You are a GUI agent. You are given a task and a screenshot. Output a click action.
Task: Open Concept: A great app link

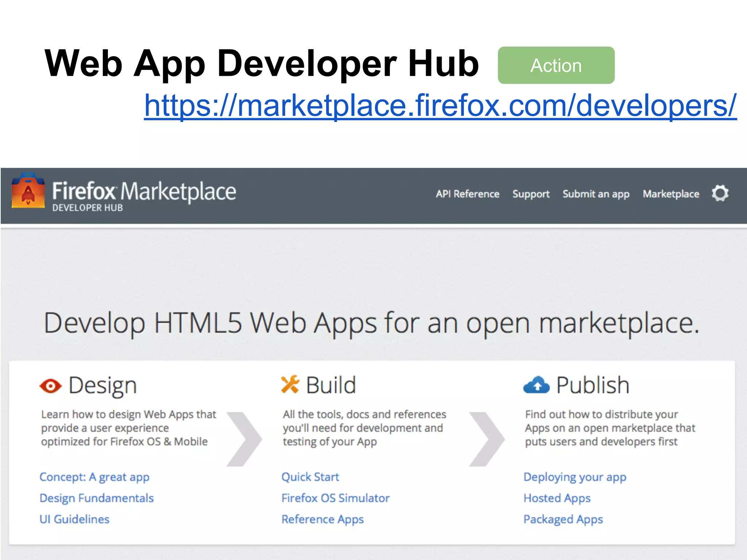tap(94, 477)
